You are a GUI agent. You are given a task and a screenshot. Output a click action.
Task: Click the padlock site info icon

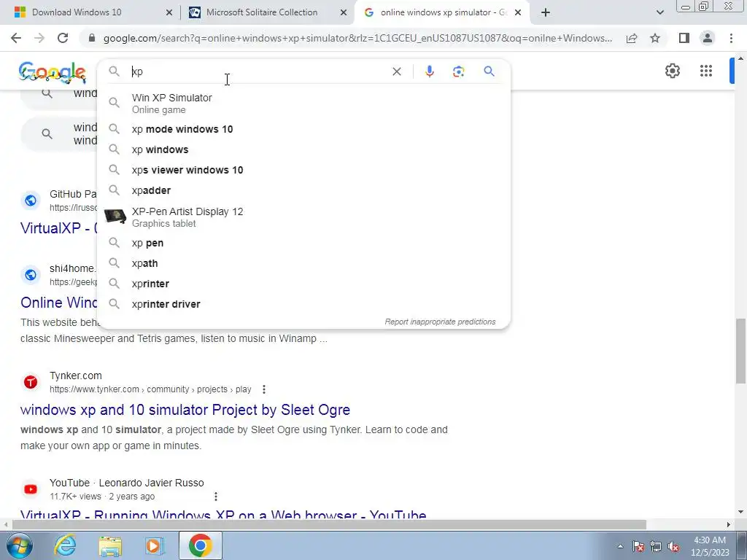(92, 38)
